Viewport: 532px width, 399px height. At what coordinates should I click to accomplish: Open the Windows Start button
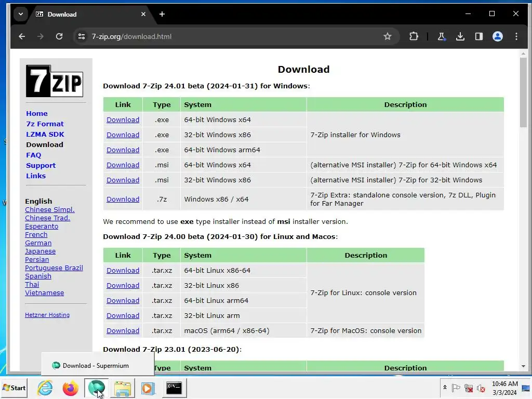click(x=14, y=388)
